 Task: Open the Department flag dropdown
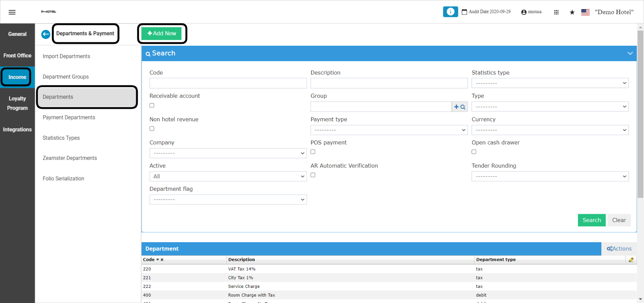click(228, 199)
